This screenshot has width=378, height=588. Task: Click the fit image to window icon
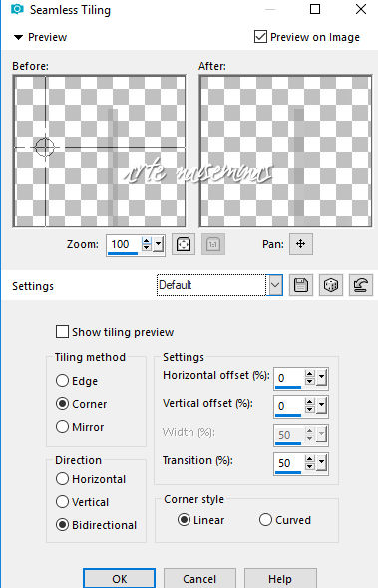(x=184, y=244)
